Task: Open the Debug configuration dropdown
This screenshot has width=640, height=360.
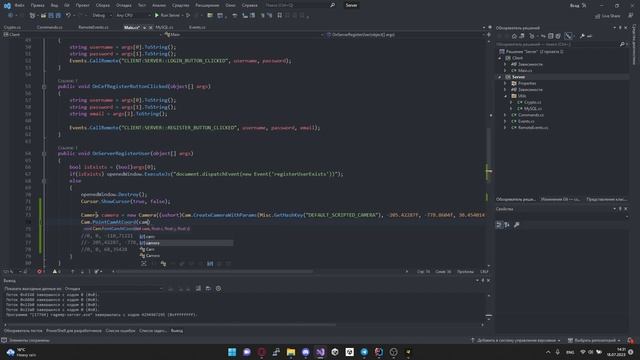Action: 101,16
